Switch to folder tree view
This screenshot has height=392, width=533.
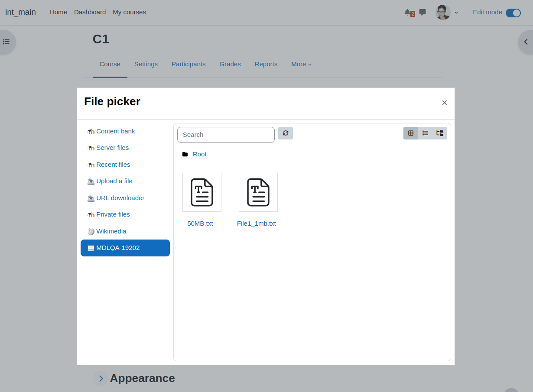tap(440, 133)
